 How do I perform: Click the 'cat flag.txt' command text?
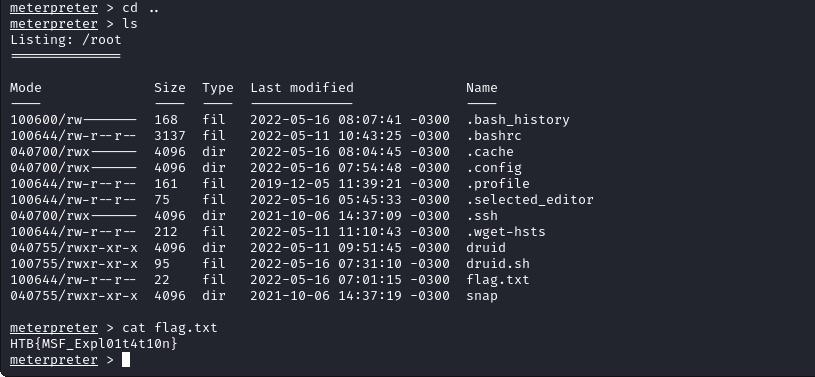[x=169, y=328]
